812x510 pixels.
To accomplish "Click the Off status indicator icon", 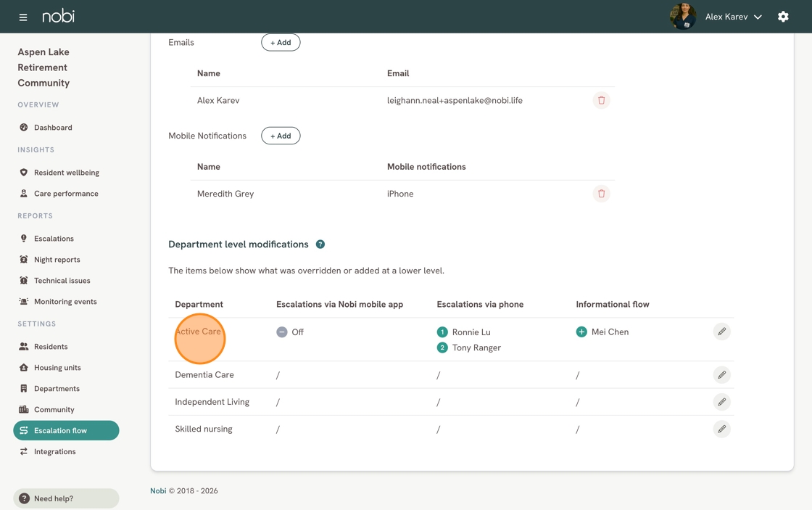I will click(x=282, y=332).
